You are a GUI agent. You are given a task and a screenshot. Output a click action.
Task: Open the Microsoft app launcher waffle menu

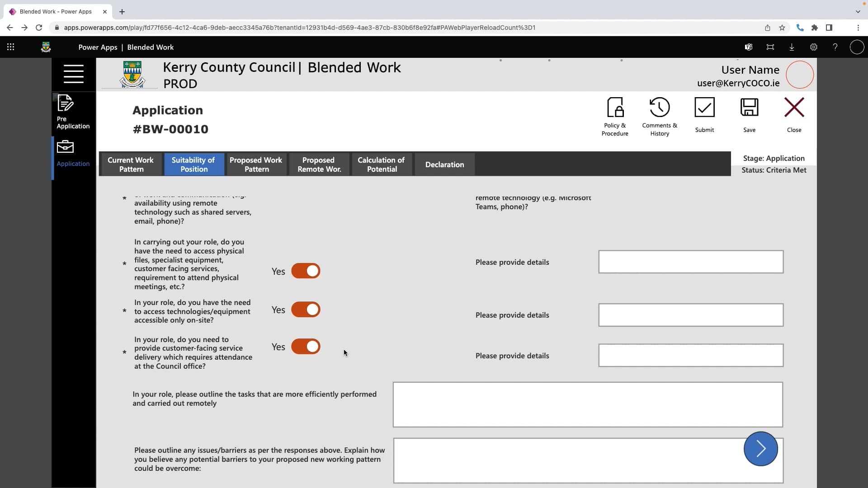click(10, 47)
